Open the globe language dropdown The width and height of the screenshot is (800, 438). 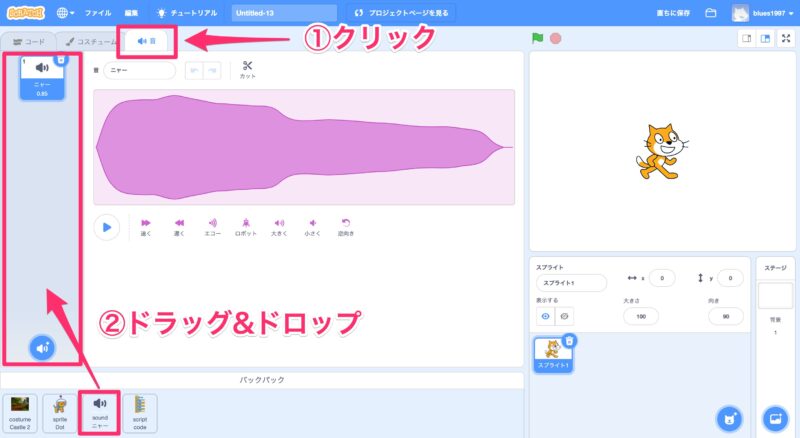pos(65,13)
